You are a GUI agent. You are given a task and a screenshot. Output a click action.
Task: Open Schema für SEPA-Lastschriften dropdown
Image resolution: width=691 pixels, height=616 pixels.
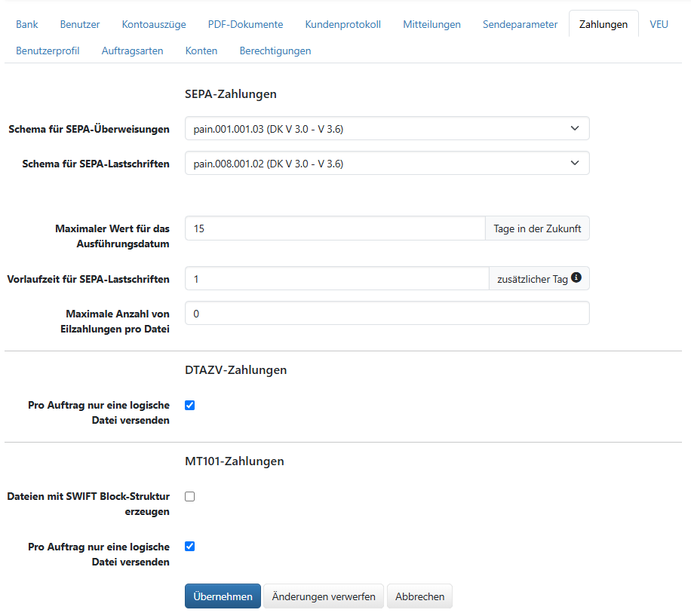387,164
